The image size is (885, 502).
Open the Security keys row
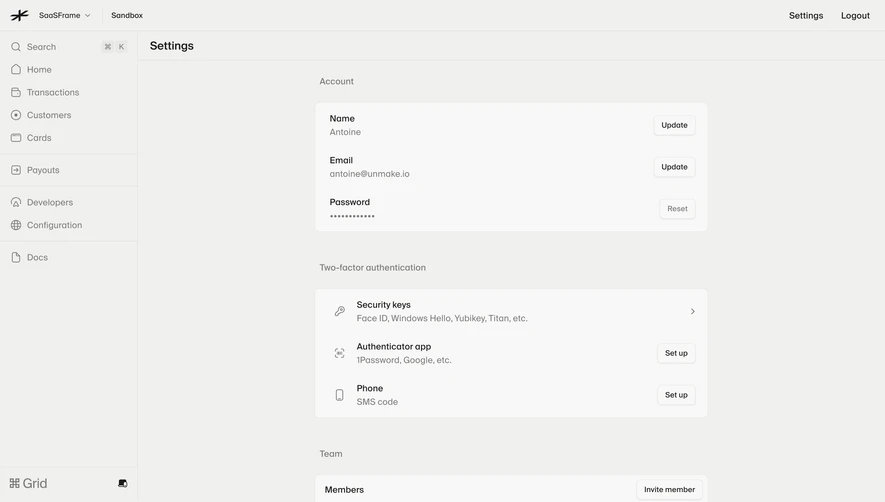click(511, 311)
